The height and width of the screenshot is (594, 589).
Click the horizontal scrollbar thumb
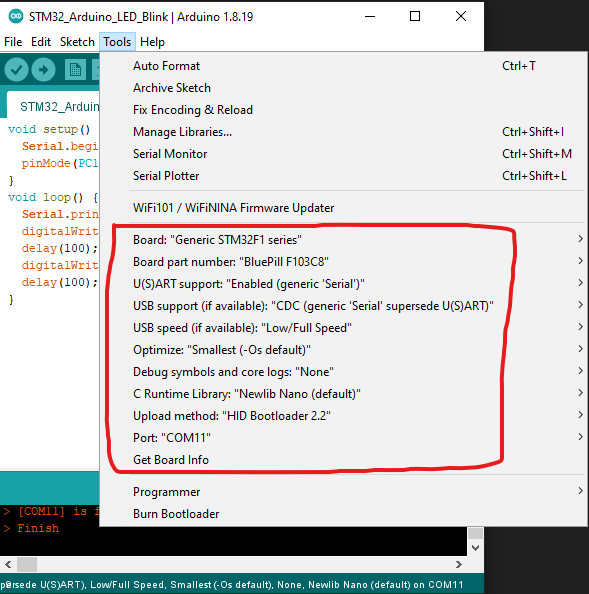(x=27, y=564)
